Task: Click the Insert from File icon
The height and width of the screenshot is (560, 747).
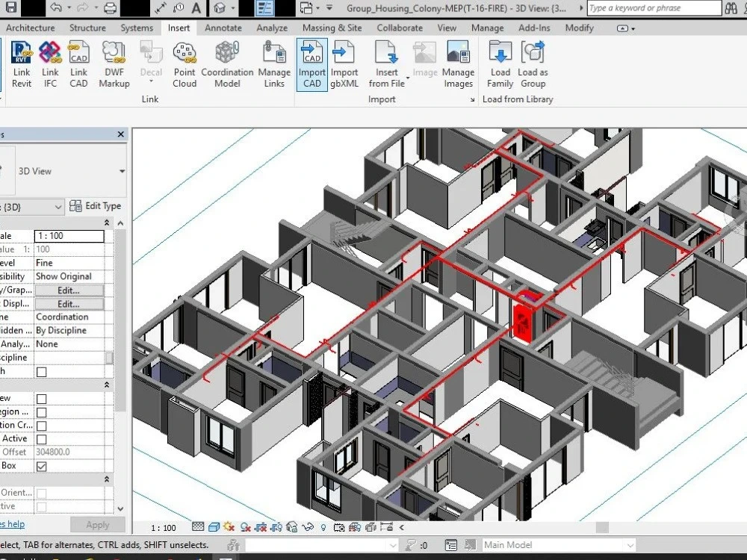Action: click(386, 52)
